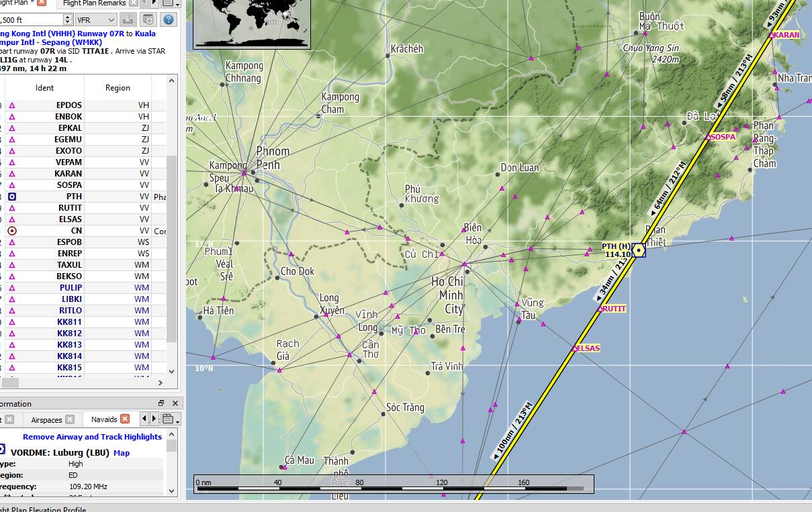Select the KK811 waypoint row
Image resolution: width=812 pixels, height=512 pixels.
(x=83, y=322)
